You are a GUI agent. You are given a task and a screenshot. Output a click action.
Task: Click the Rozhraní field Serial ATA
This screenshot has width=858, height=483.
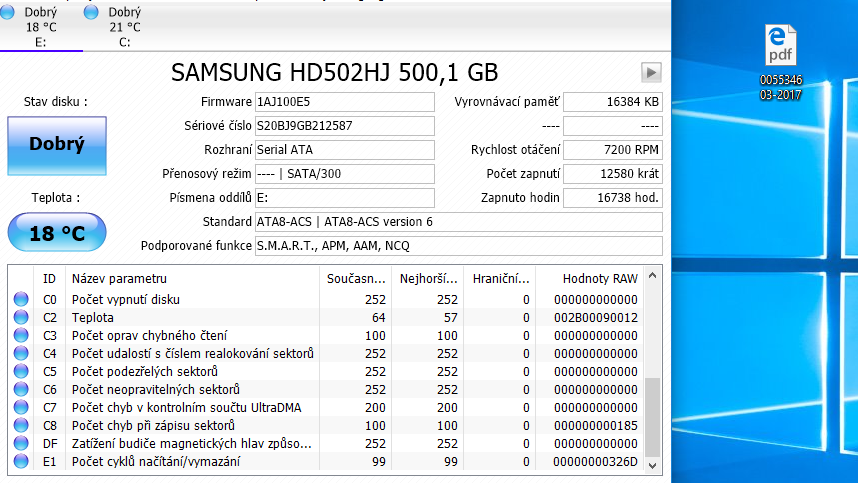coord(345,150)
